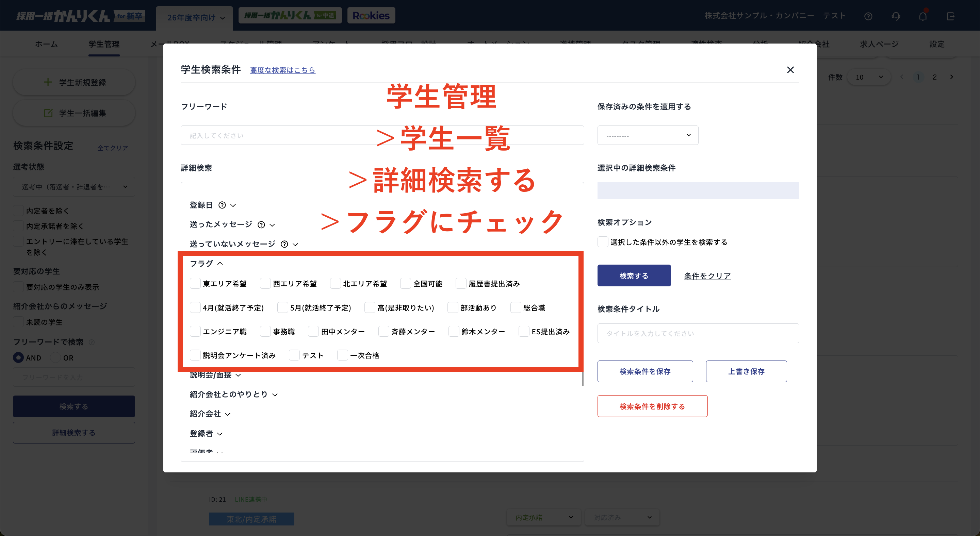
Task: Enable 内定者を除く filter
Action: (18, 210)
